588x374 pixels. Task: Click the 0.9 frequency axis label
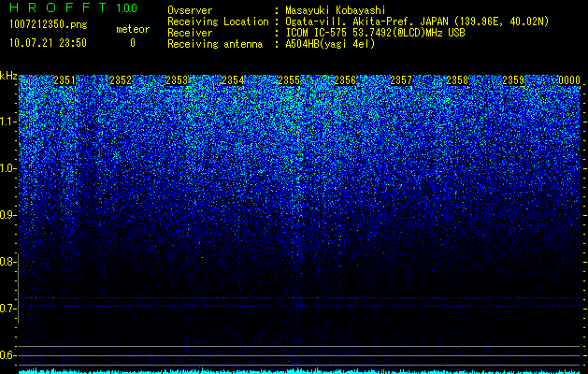[8, 215]
